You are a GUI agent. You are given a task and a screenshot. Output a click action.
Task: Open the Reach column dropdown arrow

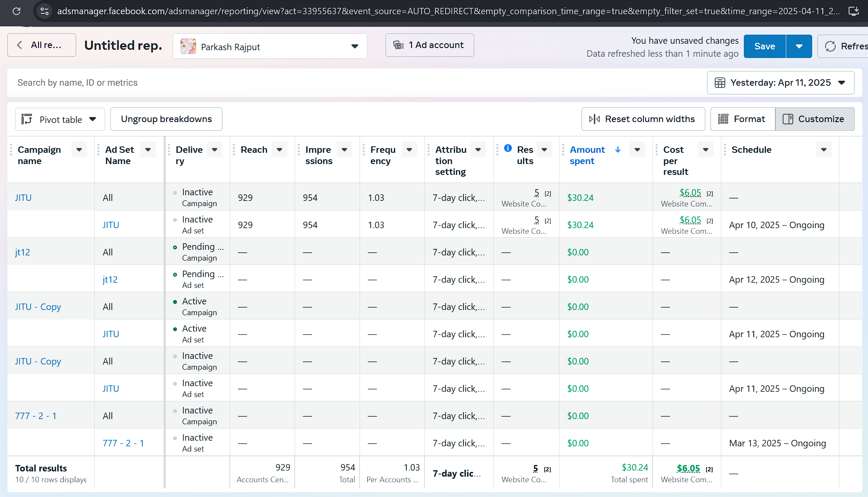(x=280, y=150)
